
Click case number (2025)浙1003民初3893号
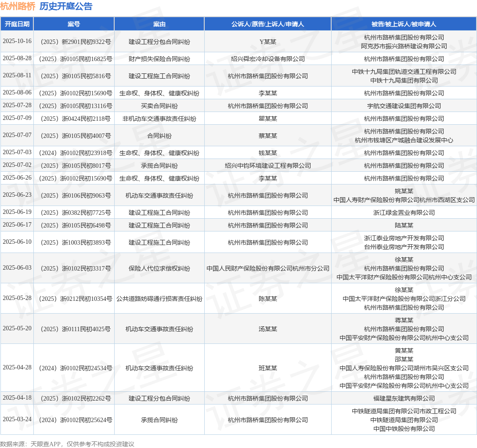74,242
